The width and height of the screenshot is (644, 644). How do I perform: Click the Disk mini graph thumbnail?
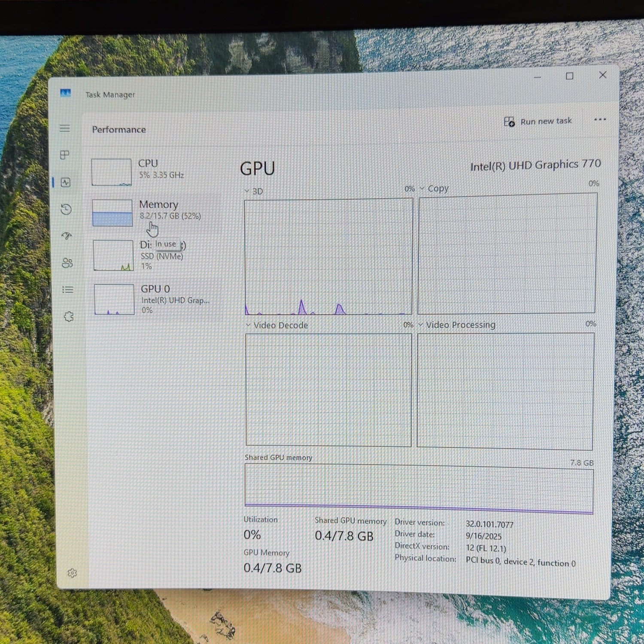(114, 255)
